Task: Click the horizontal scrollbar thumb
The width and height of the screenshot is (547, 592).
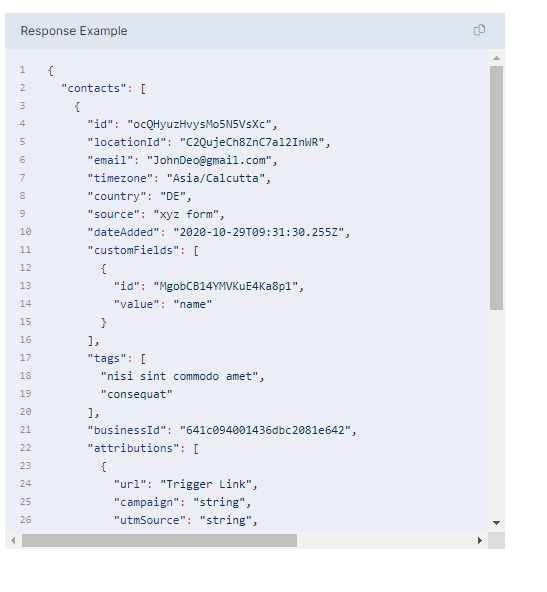Action: click(159, 540)
